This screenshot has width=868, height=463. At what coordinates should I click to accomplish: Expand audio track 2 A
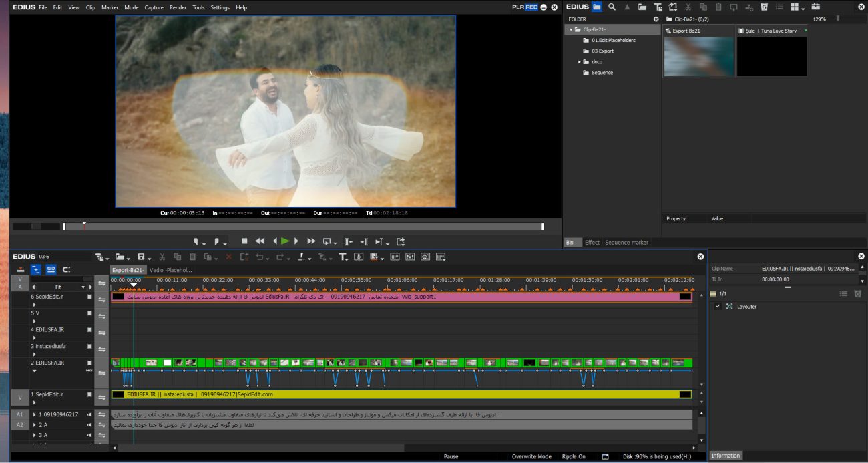coord(33,425)
